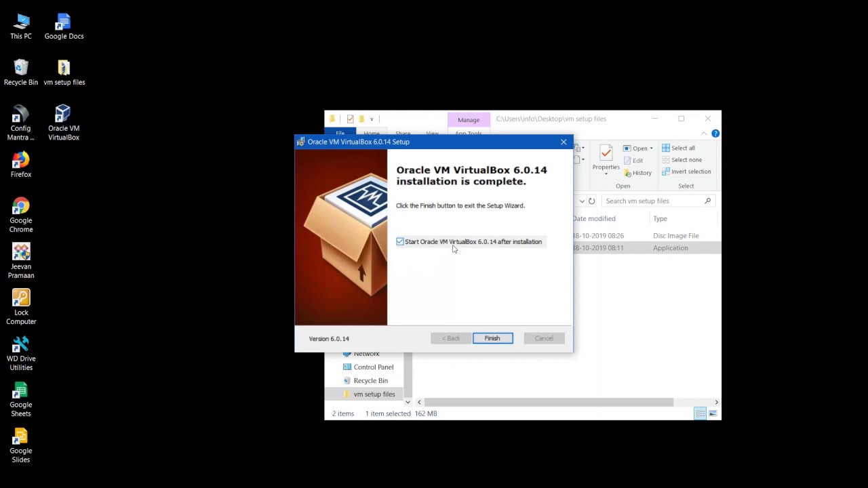Select the Google Chrome desktop icon
868x488 pixels.
(x=21, y=216)
